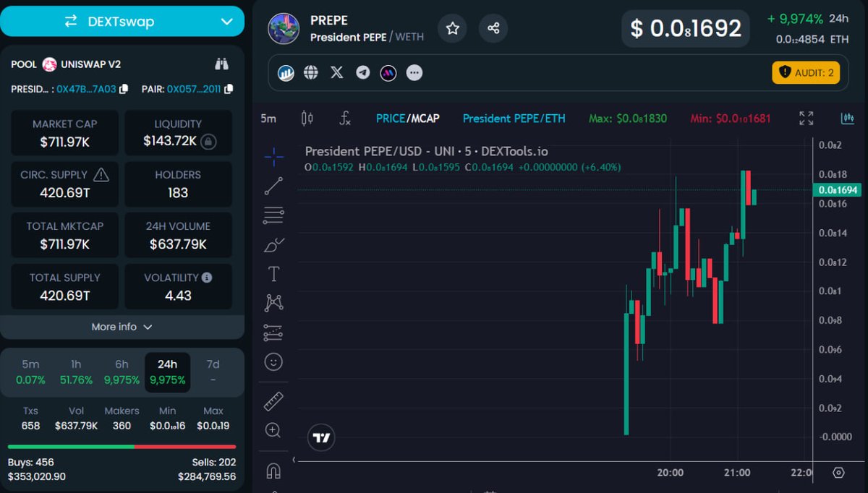868x493 pixels.
Task: Click the Total Supply 420.69T card
Action: [65, 286]
